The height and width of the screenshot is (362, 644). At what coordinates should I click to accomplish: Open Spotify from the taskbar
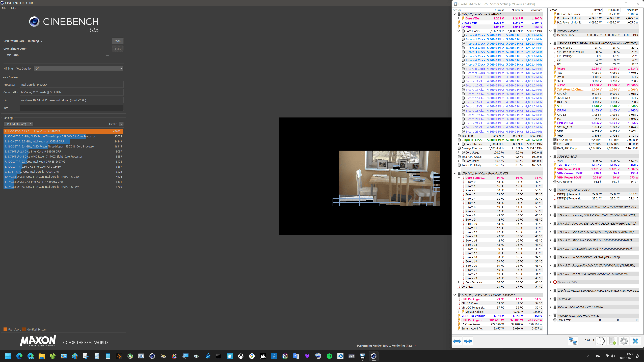coord(329,356)
